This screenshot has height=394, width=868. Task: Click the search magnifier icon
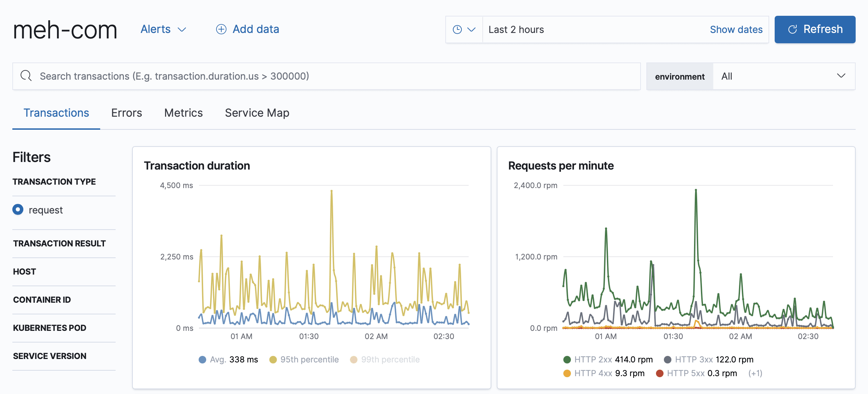tap(26, 76)
